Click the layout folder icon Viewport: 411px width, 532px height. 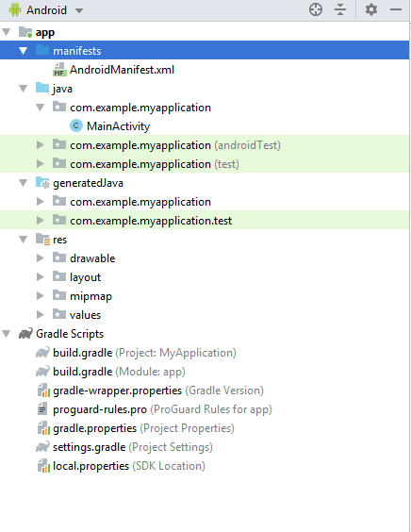(x=59, y=276)
